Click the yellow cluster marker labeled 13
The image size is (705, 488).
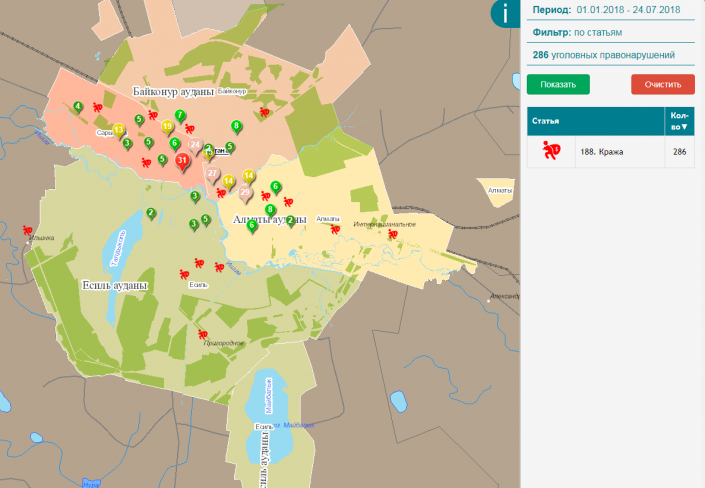click(x=118, y=130)
